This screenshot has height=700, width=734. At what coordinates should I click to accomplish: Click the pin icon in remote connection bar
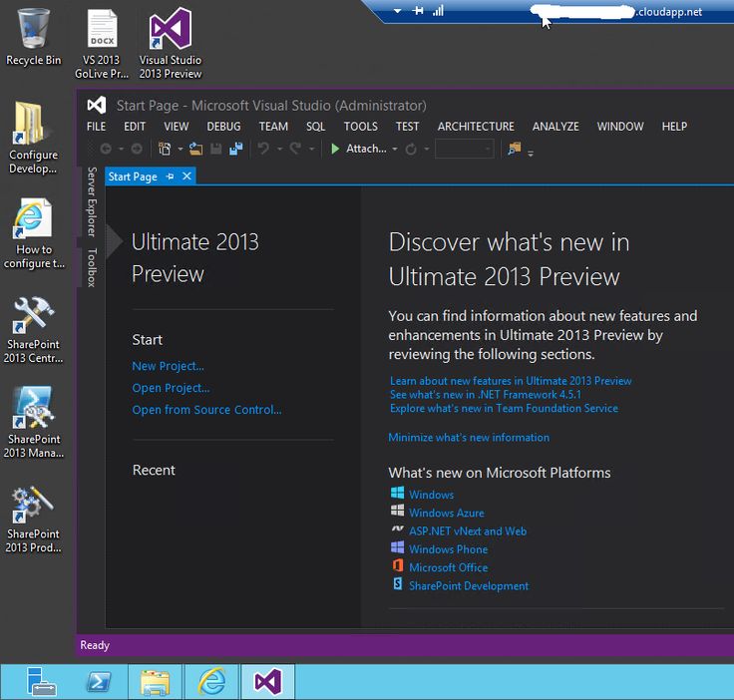pyautogui.click(x=418, y=10)
